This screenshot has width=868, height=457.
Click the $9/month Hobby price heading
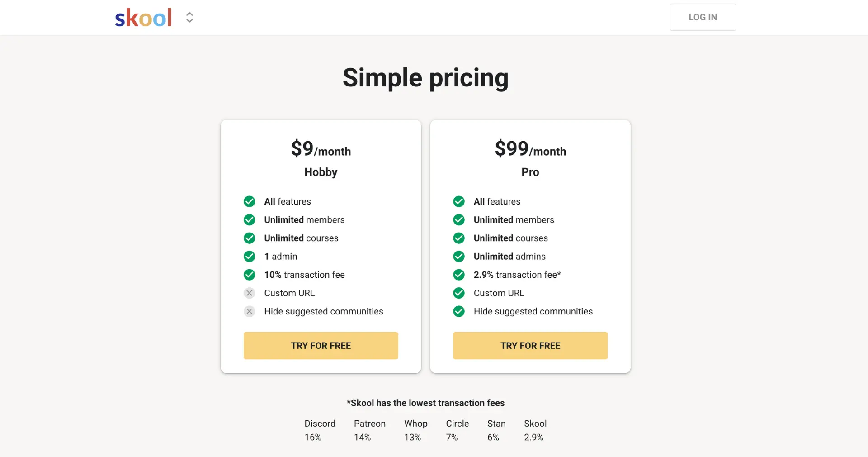(321, 149)
